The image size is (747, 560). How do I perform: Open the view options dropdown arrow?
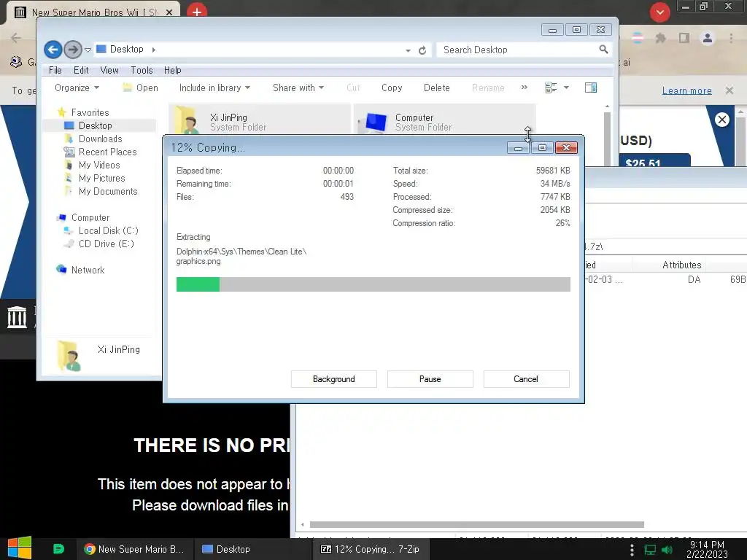pos(566,87)
